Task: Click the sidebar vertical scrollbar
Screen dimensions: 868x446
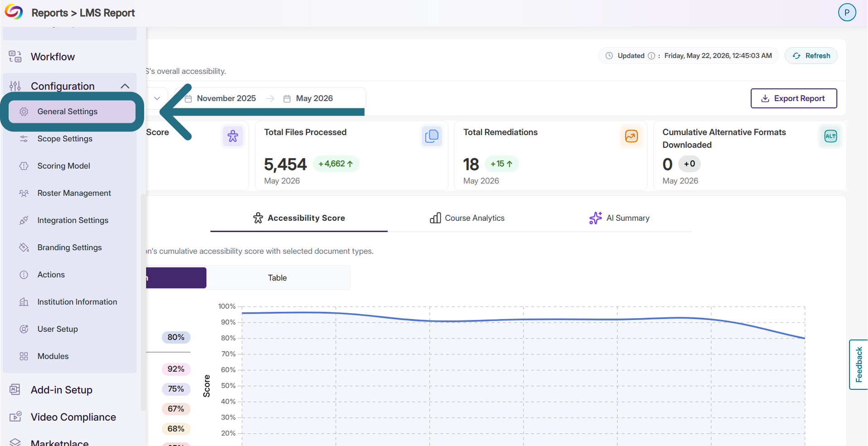Action: coord(143,302)
